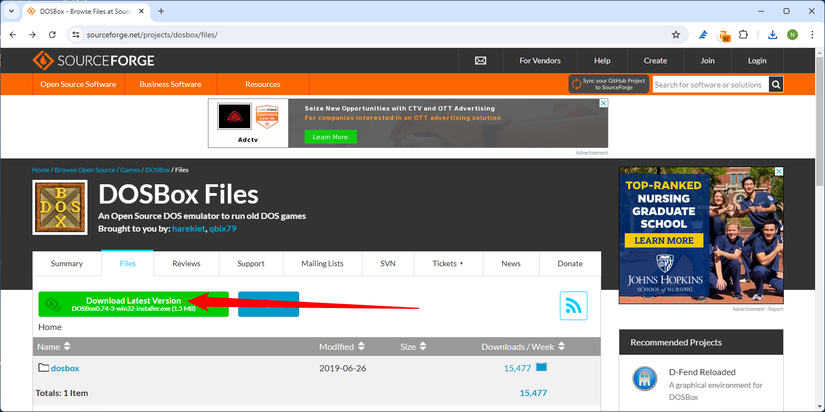This screenshot has height=412, width=825.
Task: Bookmark this page with the star icon
Action: pos(676,34)
